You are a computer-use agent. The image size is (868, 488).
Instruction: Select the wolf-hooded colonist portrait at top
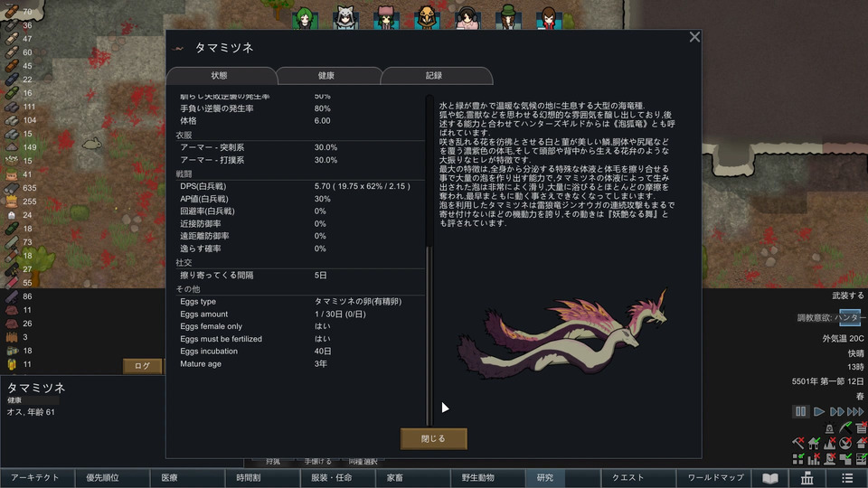[x=345, y=16]
